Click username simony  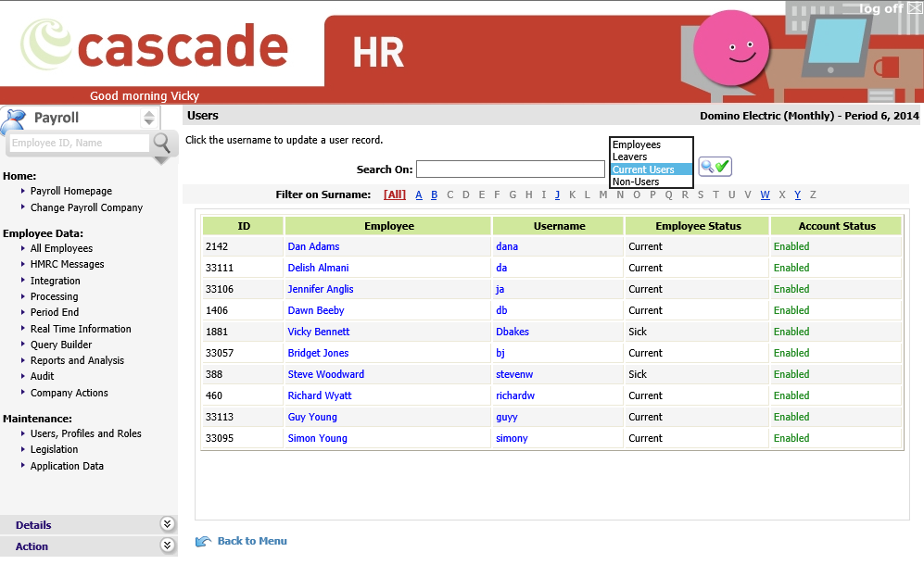point(512,438)
